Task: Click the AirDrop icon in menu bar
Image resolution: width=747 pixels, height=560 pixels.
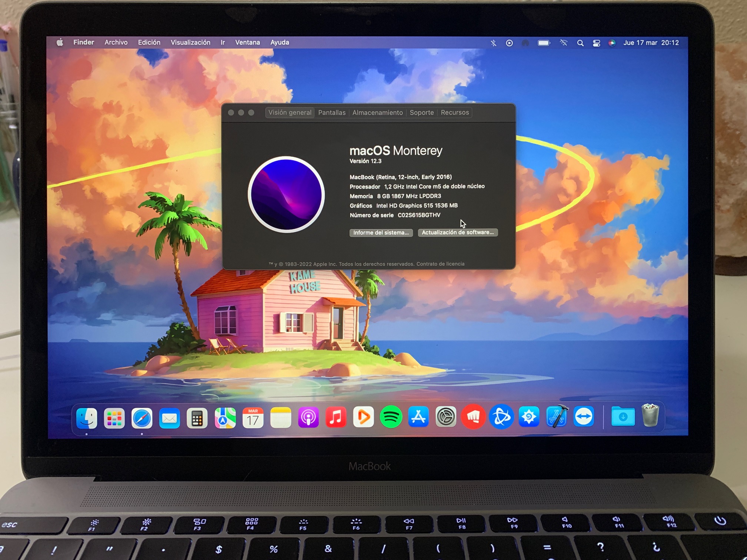Action: pos(525,43)
